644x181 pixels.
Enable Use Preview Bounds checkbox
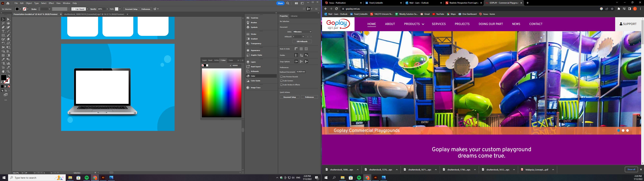point(282,77)
